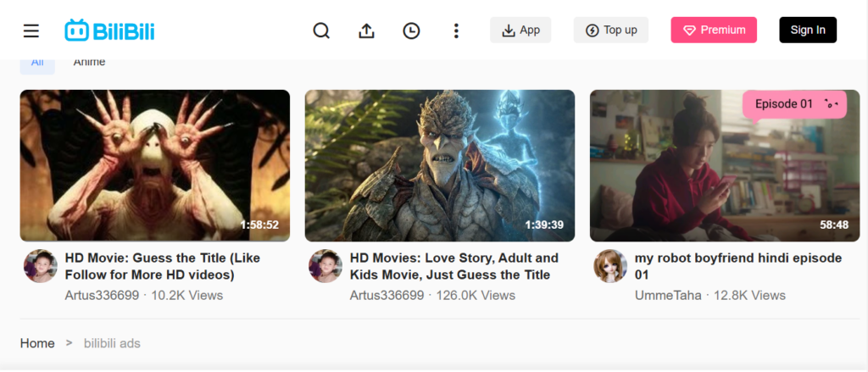Viewport: 868px width, 372px height.
Task: Click the bilibili ads breadcrumb text
Action: pos(113,344)
